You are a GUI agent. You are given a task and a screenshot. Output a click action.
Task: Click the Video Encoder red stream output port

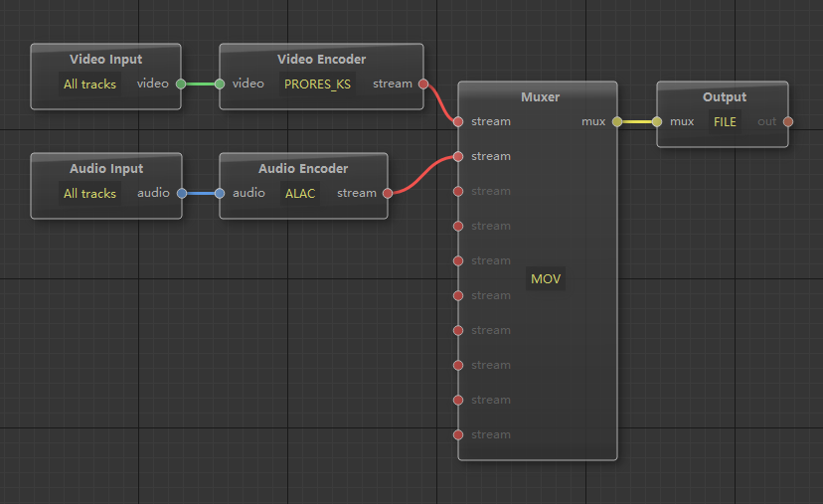click(424, 84)
